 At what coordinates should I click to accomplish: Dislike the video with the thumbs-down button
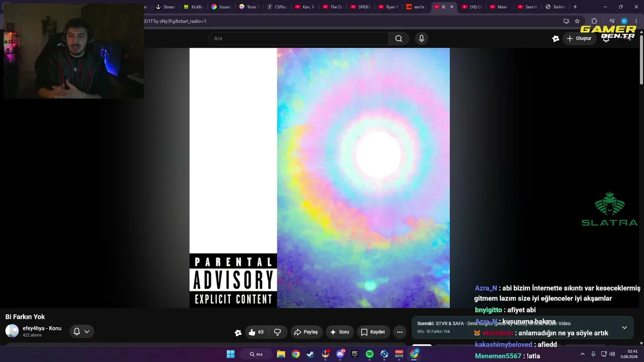click(x=277, y=332)
